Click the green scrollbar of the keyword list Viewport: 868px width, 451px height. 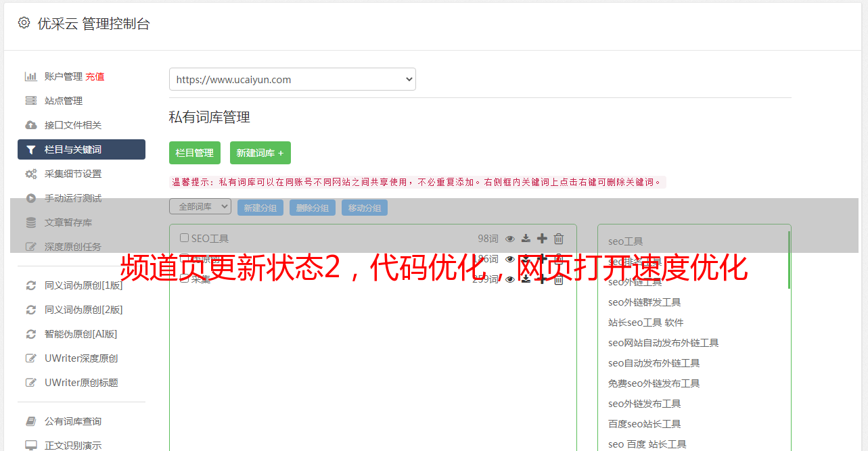coord(789,260)
